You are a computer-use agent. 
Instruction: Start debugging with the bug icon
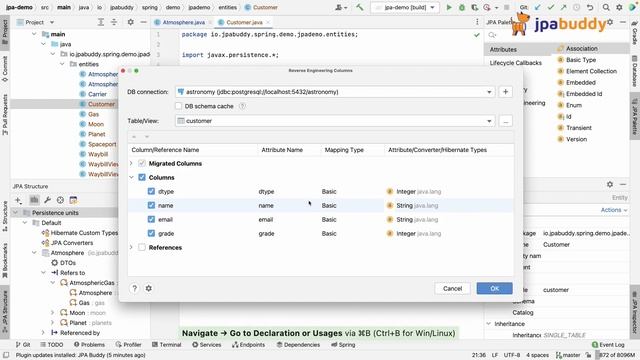(462, 7)
